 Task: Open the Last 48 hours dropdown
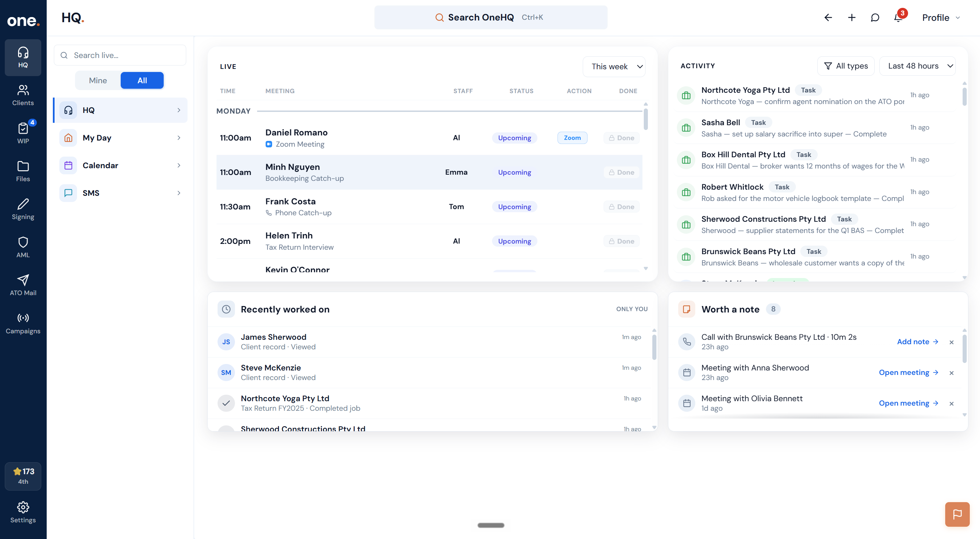(917, 66)
